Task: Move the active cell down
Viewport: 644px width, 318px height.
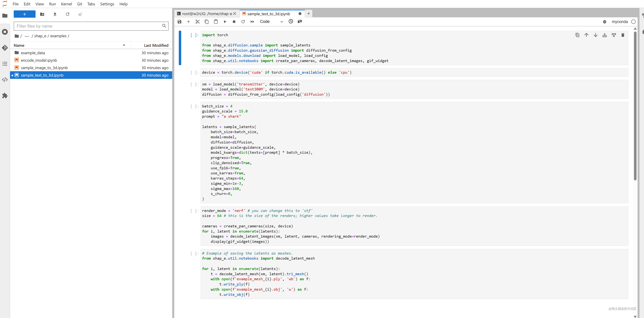Action: pyautogui.click(x=595, y=35)
